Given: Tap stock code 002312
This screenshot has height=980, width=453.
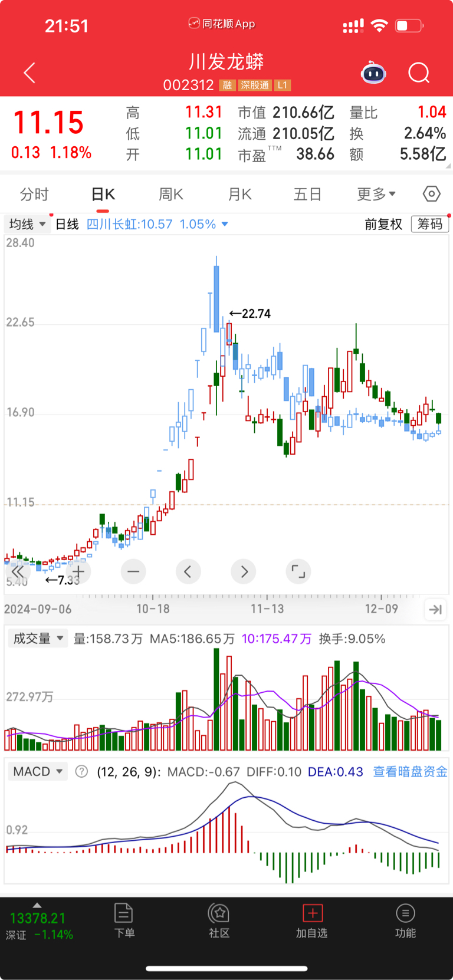Looking at the screenshot, I should [x=188, y=85].
